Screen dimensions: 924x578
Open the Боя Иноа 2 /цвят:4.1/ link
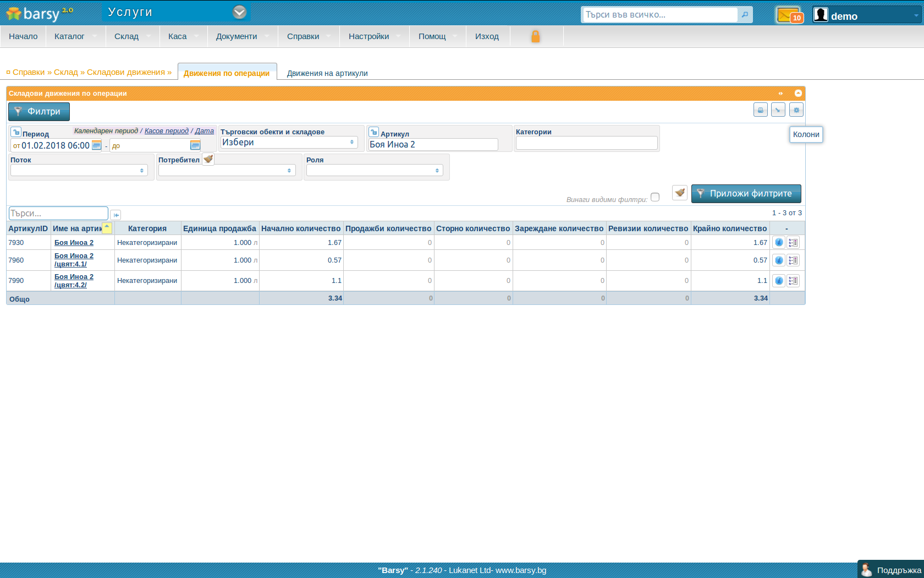point(74,260)
